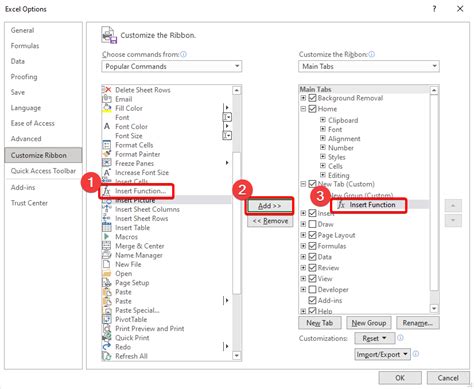Click the Format Painter brush icon
474x389 pixels.
[106, 154]
